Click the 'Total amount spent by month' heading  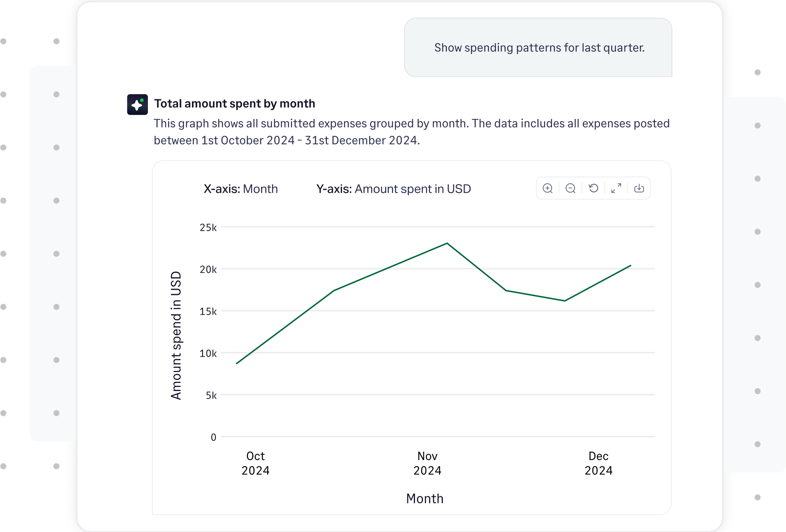tap(234, 103)
